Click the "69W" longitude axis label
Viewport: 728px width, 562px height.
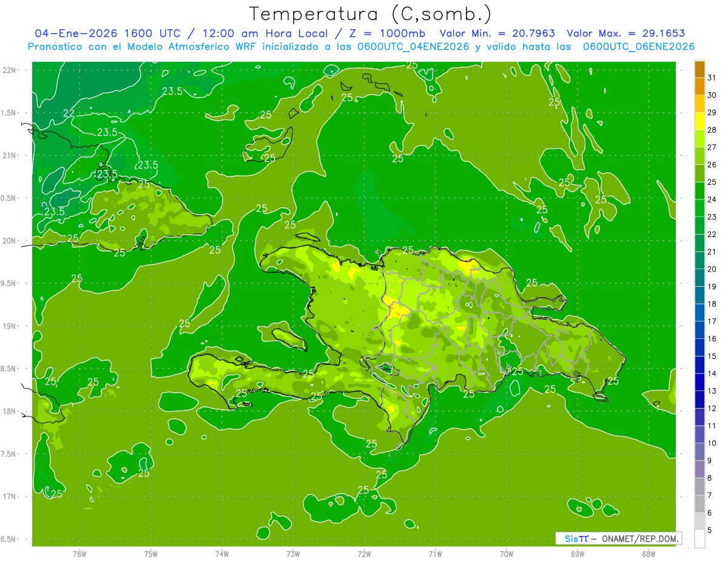click(577, 554)
